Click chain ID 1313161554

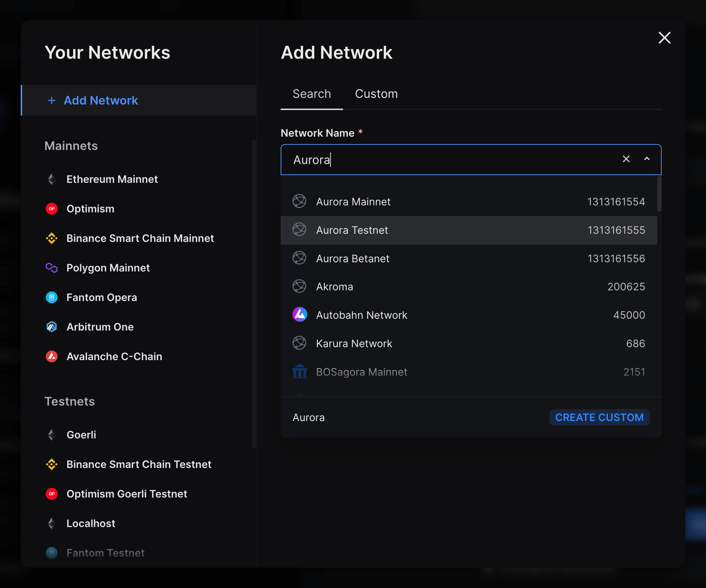(x=616, y=202)
